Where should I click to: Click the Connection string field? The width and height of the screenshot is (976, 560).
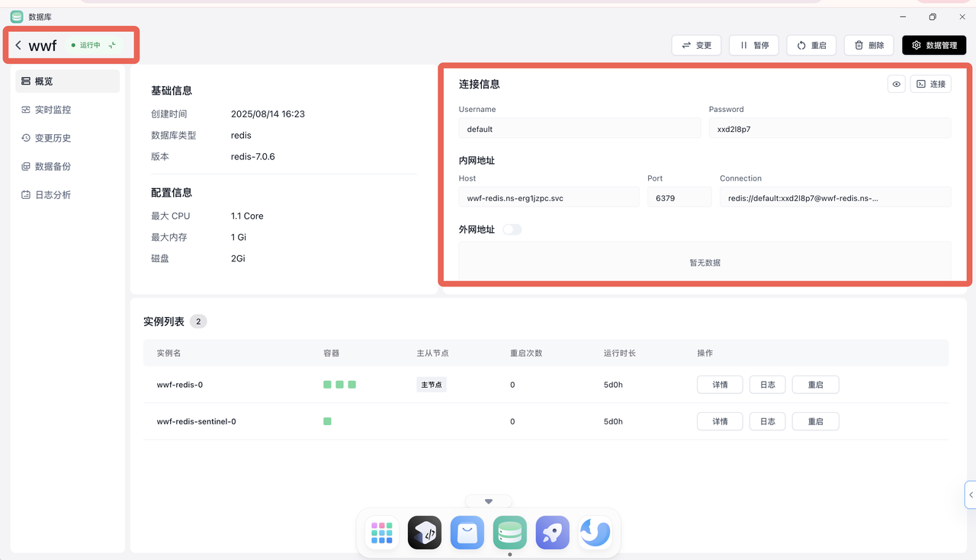835,197
